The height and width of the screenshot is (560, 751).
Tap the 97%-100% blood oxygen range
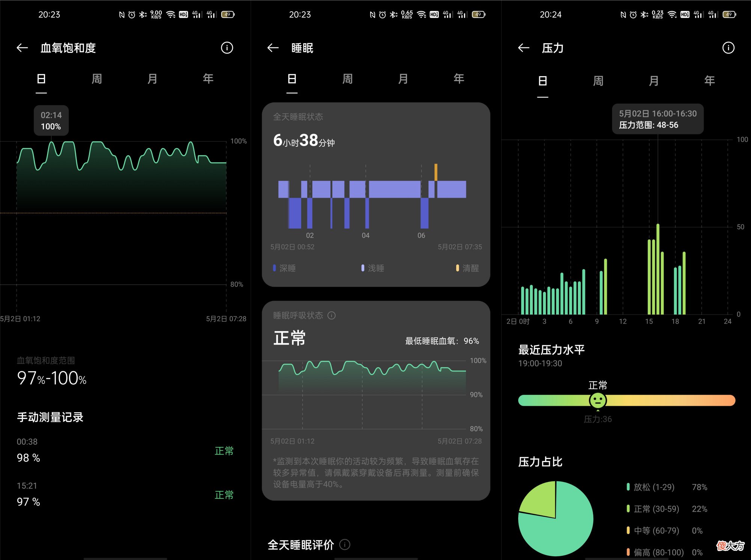(52, 378)
